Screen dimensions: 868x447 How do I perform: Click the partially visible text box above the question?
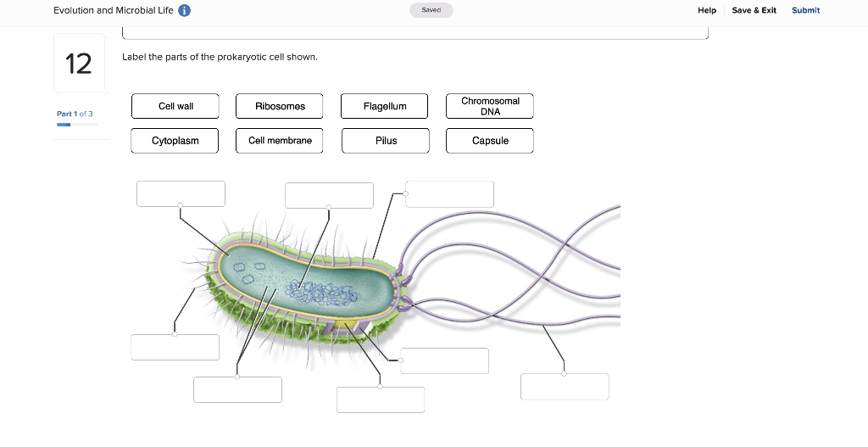pyautogui.click(x=415, y=33)
